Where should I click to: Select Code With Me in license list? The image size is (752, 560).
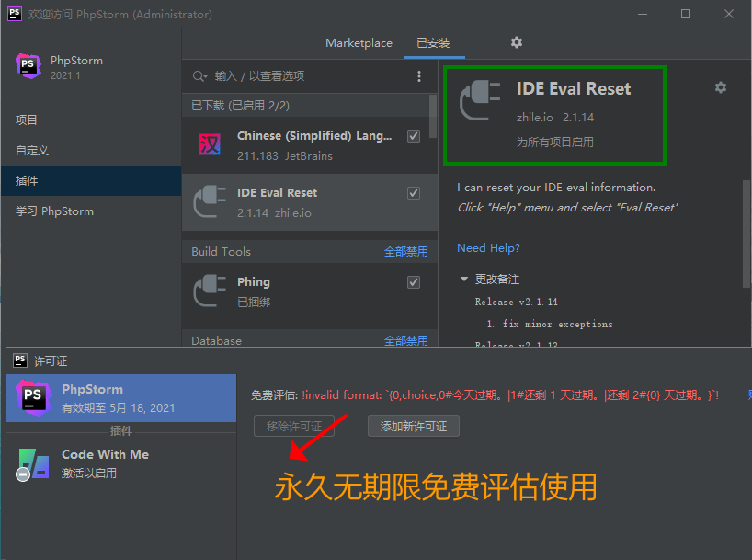click(x=120, y=463)
